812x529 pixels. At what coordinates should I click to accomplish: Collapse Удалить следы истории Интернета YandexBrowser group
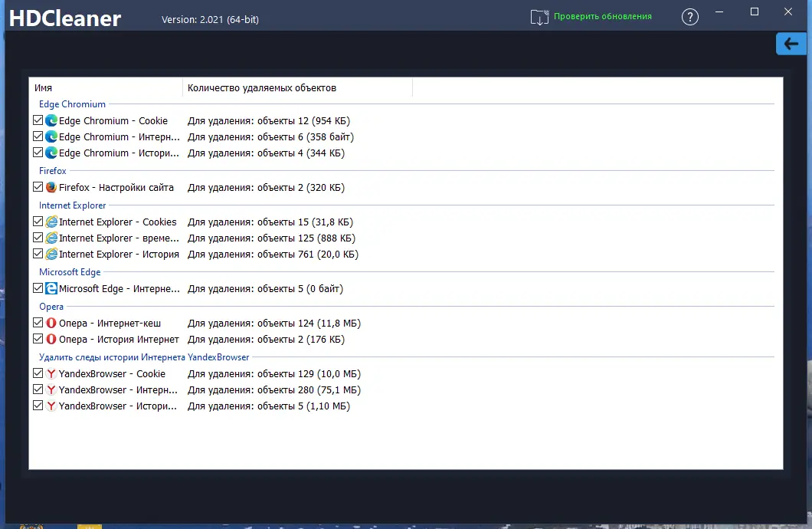coord(144,357)
